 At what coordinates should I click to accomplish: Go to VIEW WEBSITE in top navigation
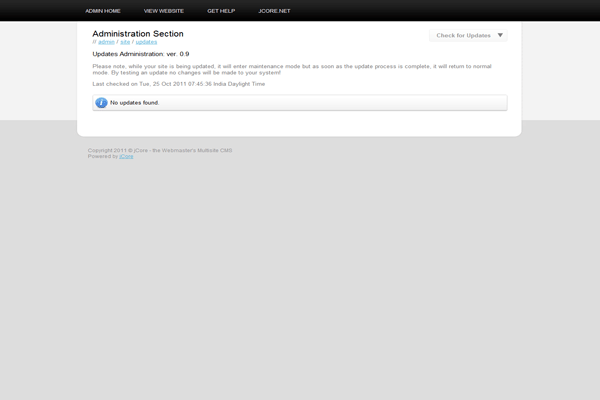point(164,10)
